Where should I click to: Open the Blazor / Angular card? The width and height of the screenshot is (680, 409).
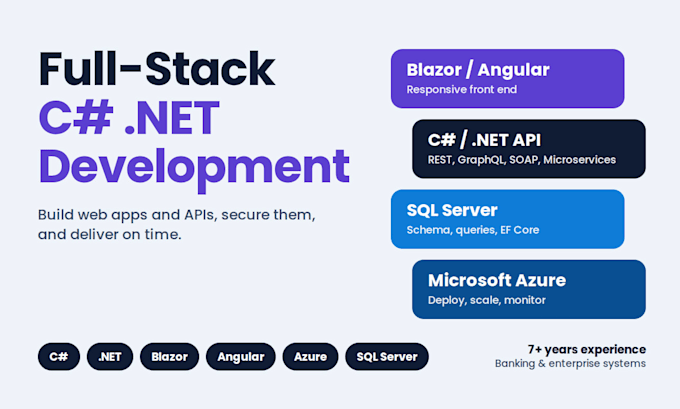pos(507,79)
